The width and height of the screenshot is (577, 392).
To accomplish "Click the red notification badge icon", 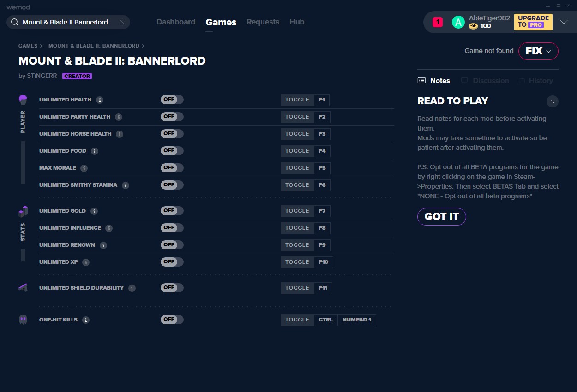I will pyautogui.click(x=437, y=22).
